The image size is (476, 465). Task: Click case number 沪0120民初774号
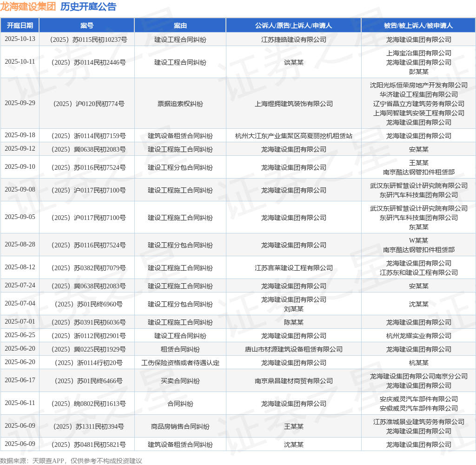click(x=88, y=104)
